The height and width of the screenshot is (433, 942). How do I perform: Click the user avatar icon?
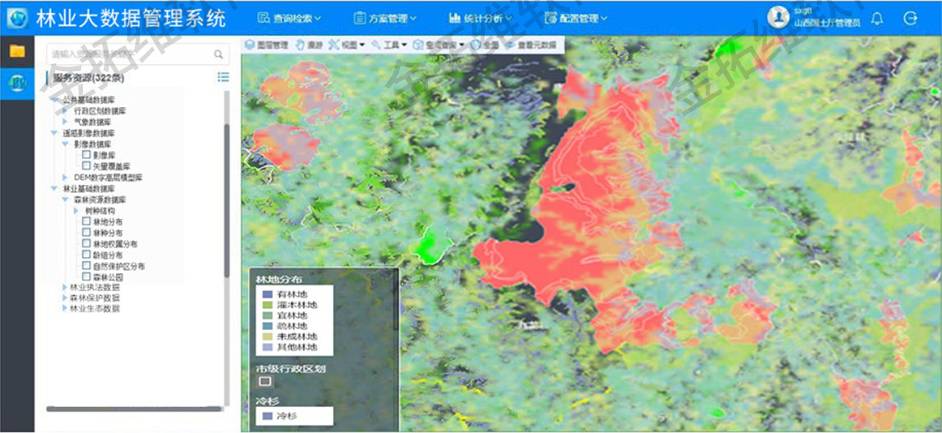tap(778, 17)
